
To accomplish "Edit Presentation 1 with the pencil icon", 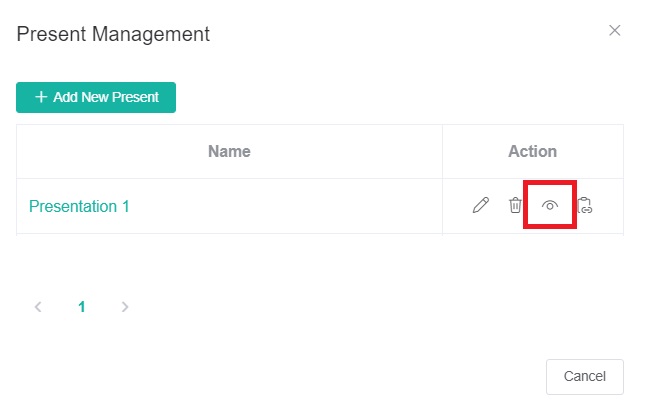I will coord(480,205).
